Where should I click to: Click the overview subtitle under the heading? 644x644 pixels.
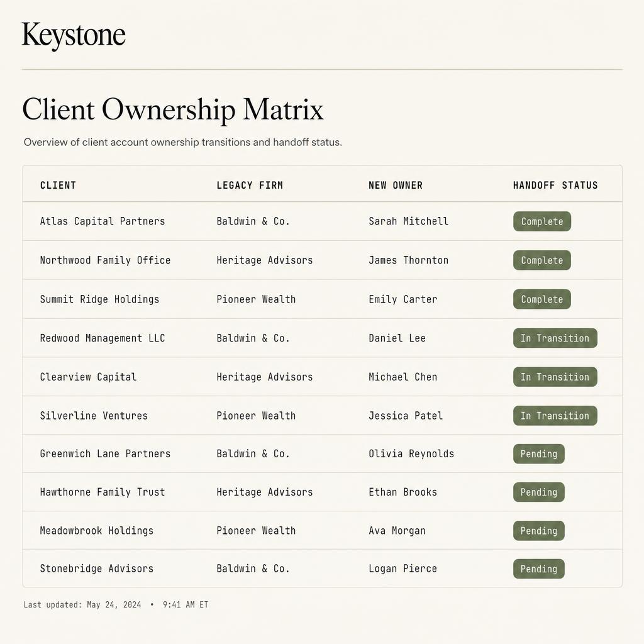(x=183, y=143)
